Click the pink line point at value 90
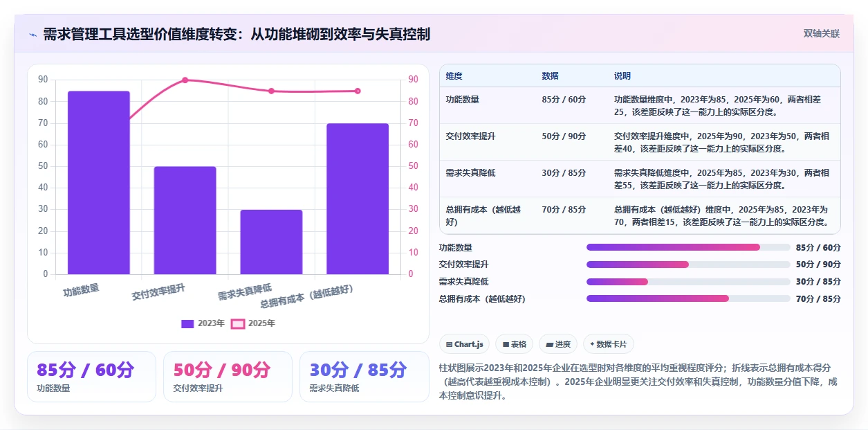 pyautogui.click(x=185, y=80)
